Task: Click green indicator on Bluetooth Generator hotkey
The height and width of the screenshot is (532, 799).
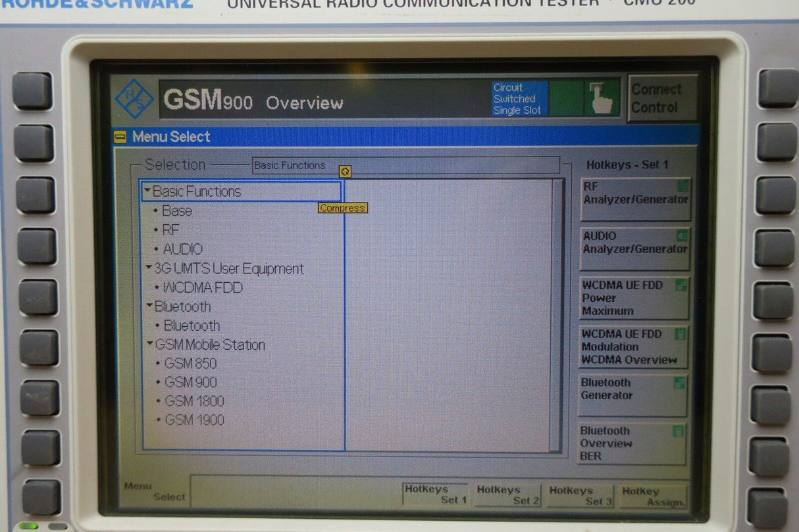Action: (x=680, y=383)
